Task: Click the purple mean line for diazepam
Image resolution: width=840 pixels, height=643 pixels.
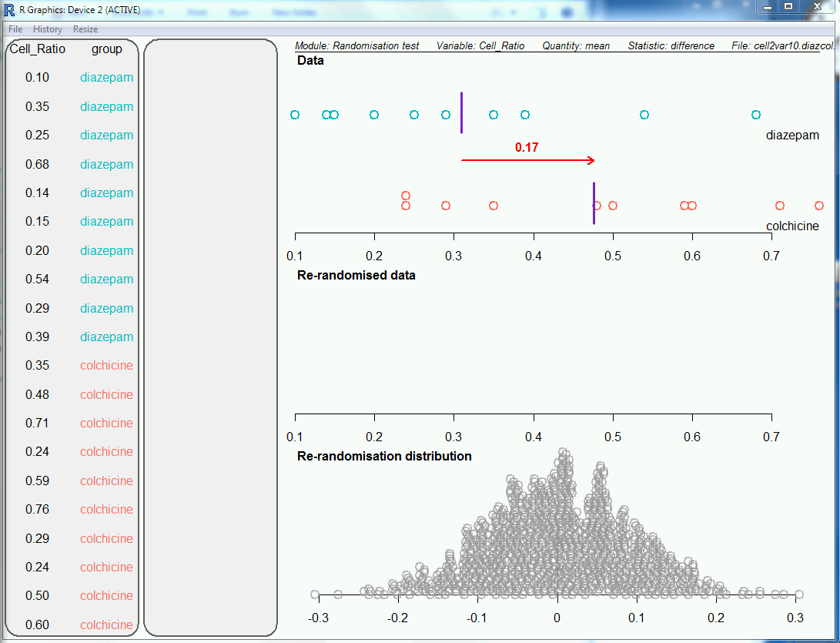Action: tap(461, 113)
